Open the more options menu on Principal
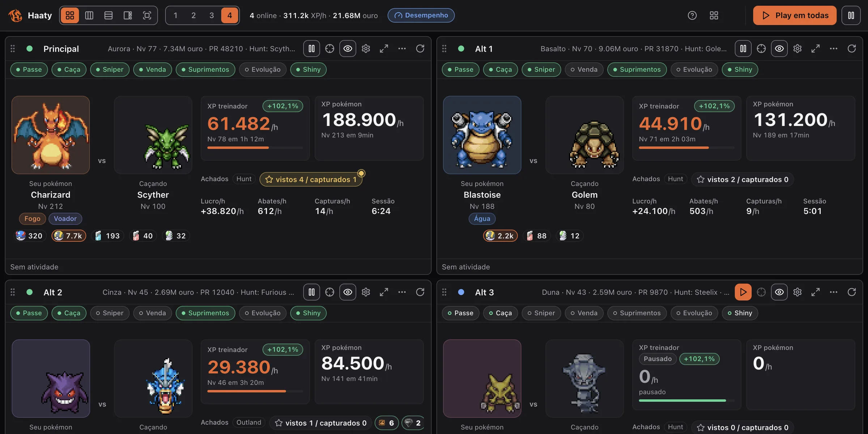This screenshot has height=434, width=868. click(x=402, y=48)
